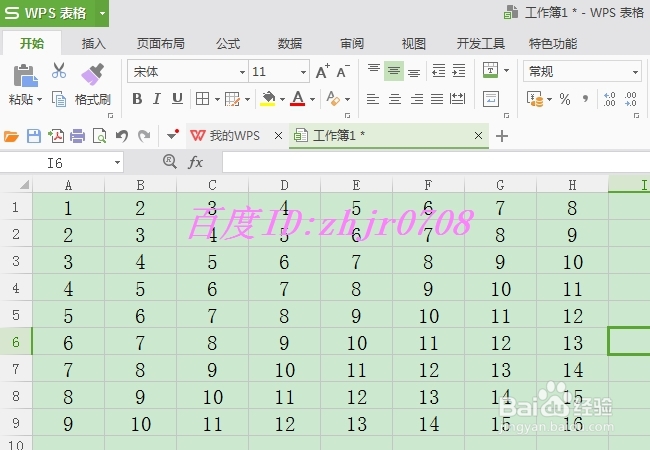Expand the 宋体 font name dropdown
Image resolution: width=650 pixels, height=450 pixels.
242,72
